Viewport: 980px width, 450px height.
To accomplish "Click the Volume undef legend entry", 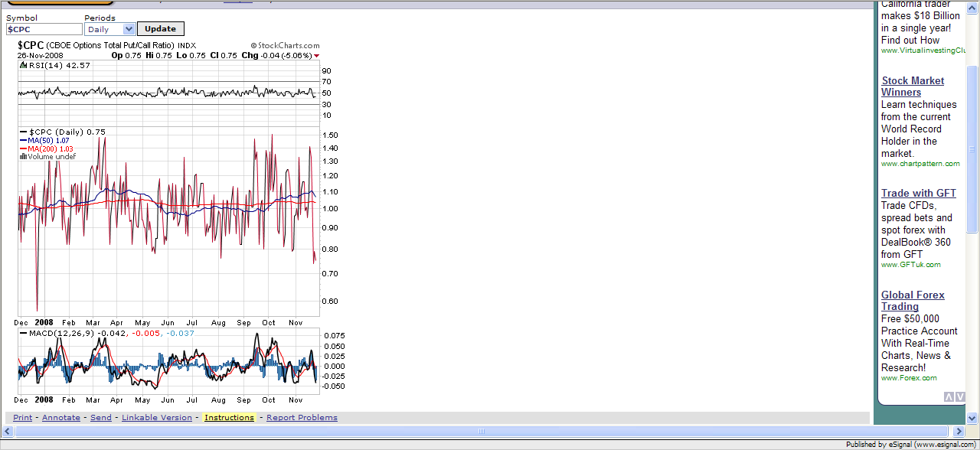I will pos(47,156).
